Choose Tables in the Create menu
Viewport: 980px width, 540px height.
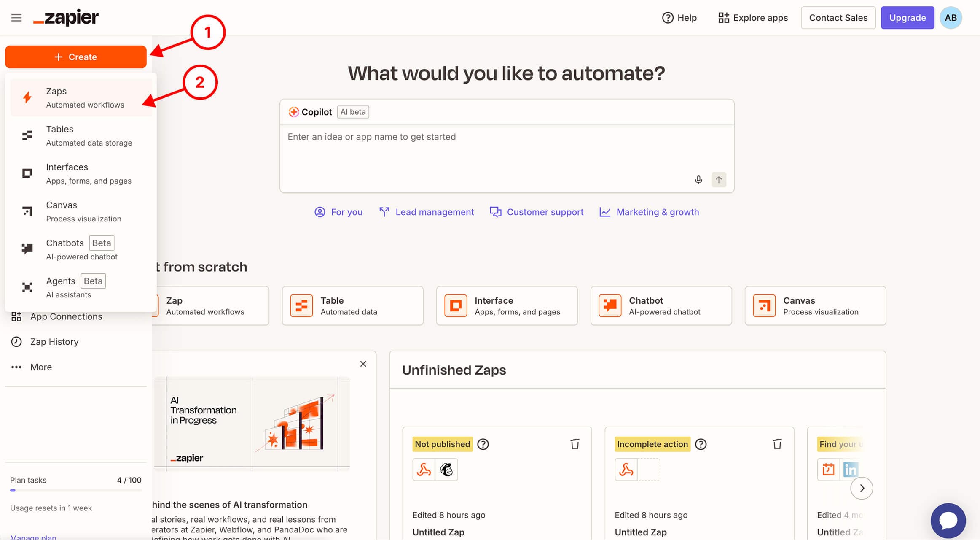point(81,135)
